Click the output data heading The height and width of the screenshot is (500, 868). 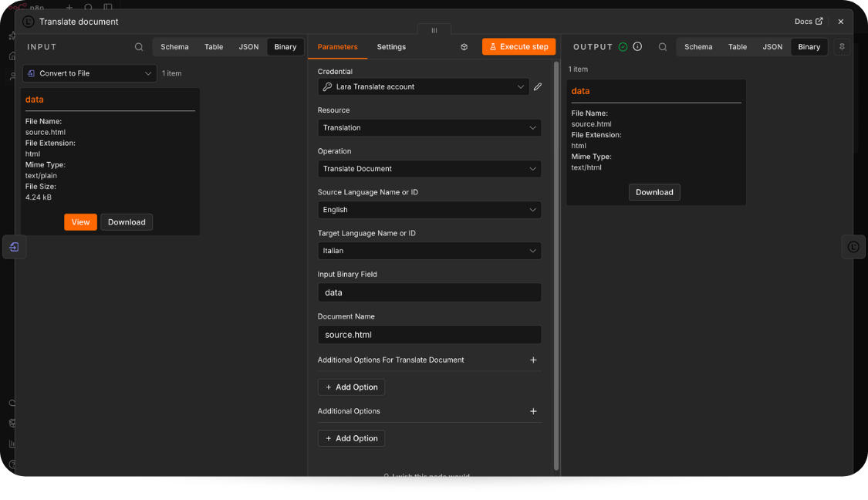click(x=580, y=91)
